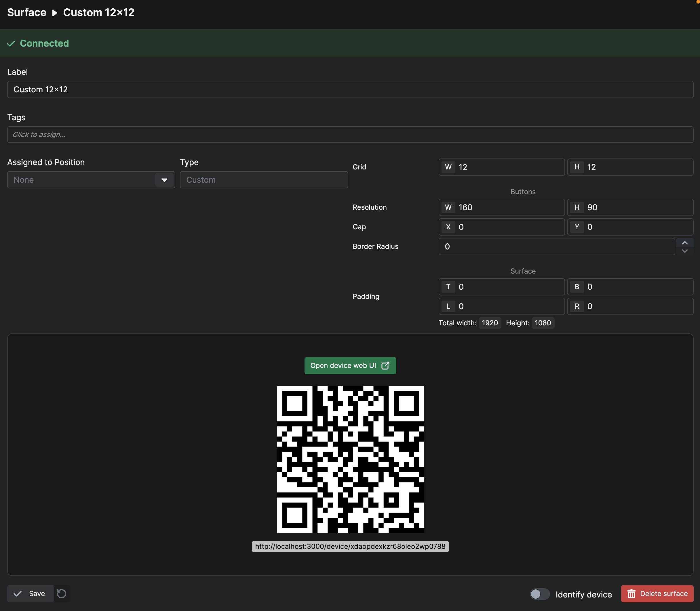Click the Buttons section heading
Screen dimensions: 700x611
523,192
